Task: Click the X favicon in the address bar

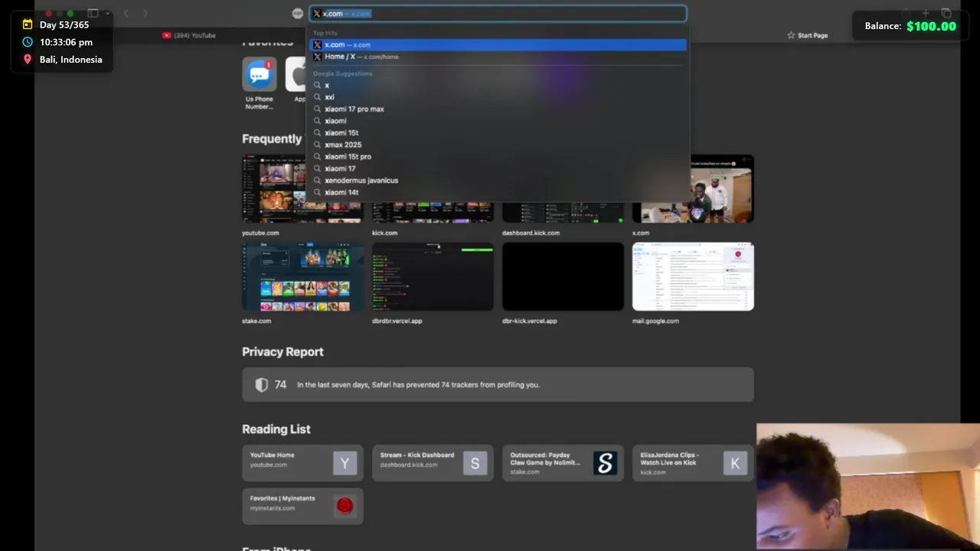Action: (317, 13)
